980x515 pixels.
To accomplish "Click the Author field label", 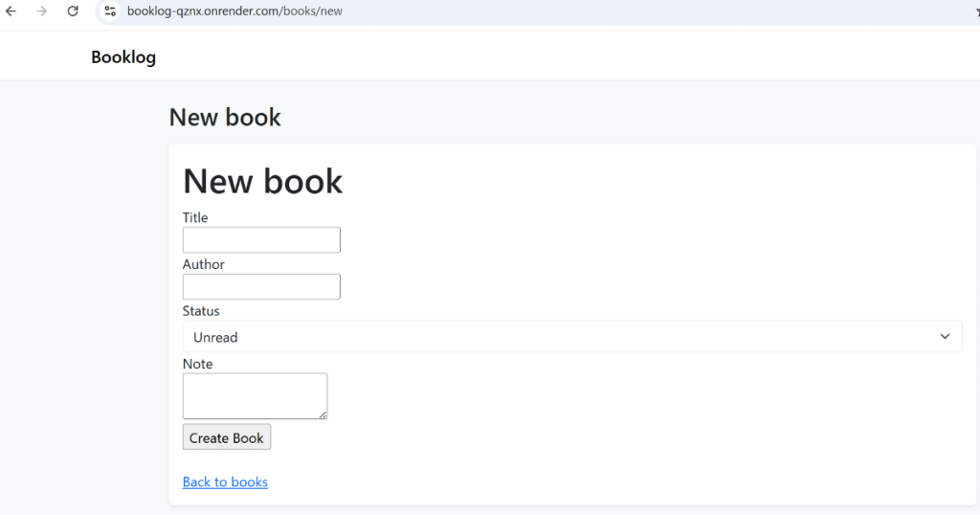I will pyautogui.click(x=204, y=265).
